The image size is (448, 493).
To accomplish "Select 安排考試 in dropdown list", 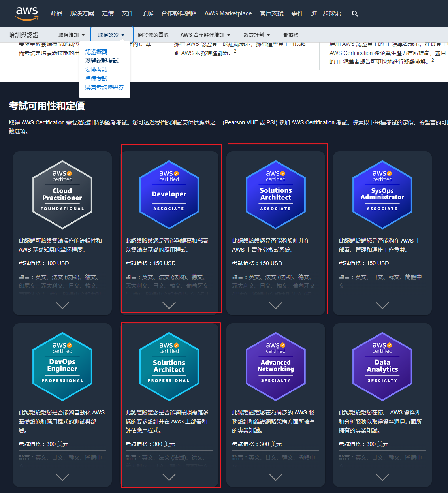I will [96, 70].
